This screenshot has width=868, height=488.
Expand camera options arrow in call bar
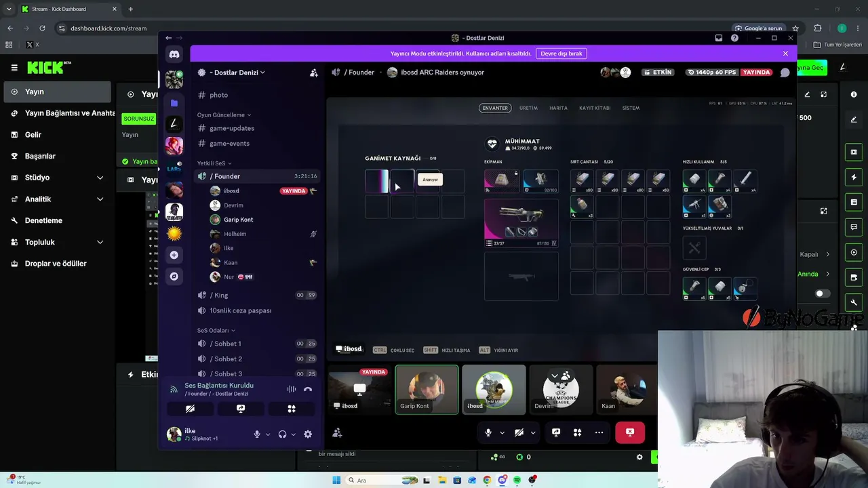[x=533, y=432]
